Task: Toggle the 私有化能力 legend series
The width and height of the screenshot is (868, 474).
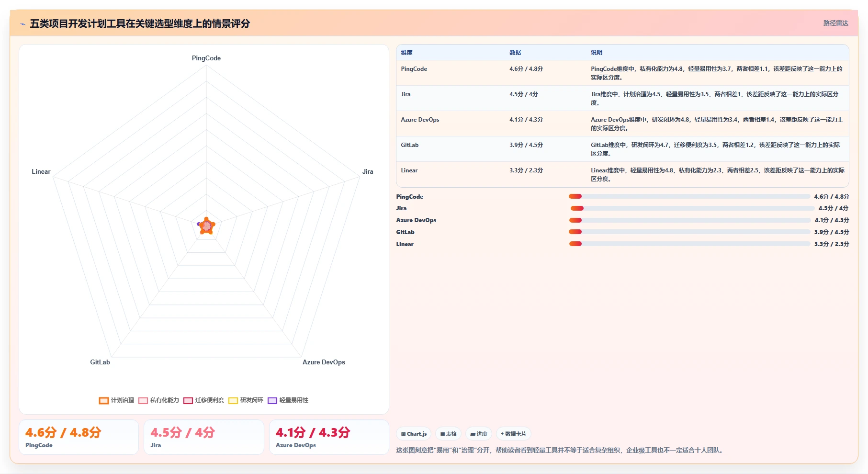Action: click(x=158, y=400)
